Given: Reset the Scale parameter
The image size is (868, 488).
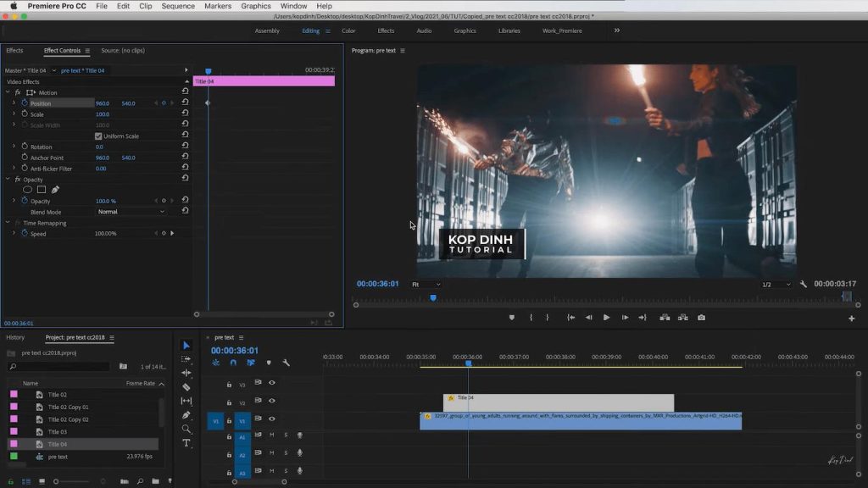Looking at the screenshot, I should click(x=185, y=114).
